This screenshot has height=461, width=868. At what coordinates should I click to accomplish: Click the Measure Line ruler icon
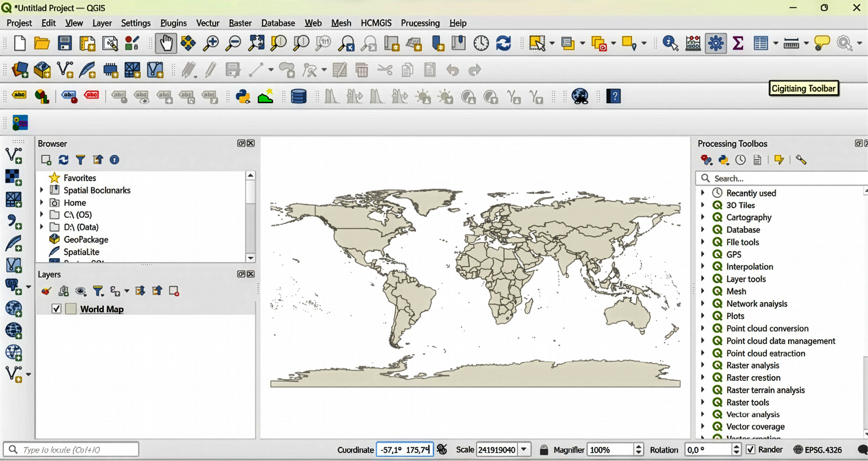(792, 43)
